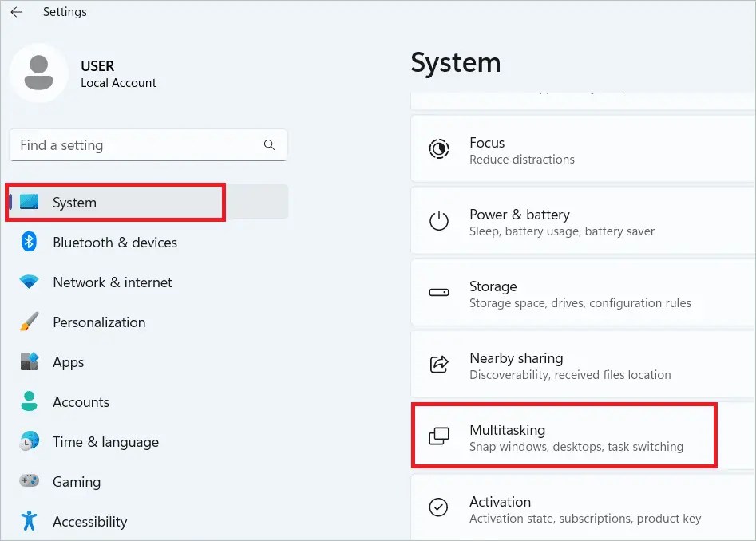
Task: Select the Accounts icon in sidebar
Action: 29,402
